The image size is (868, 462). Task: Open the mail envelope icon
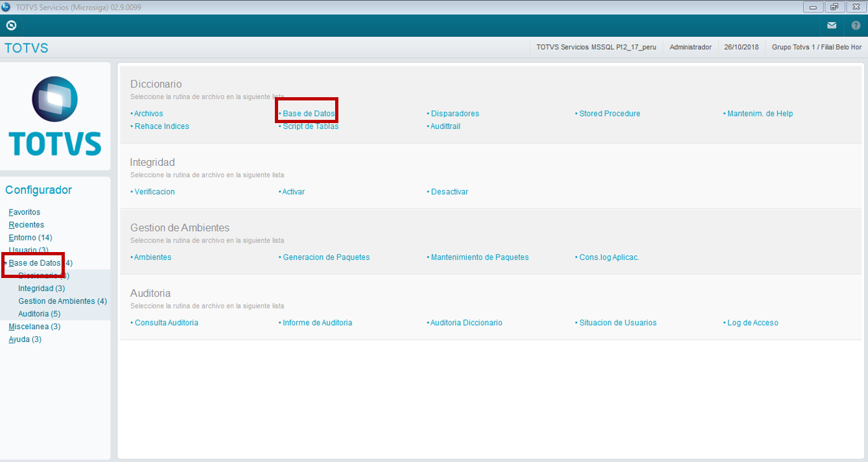click(x=832, y=25)
